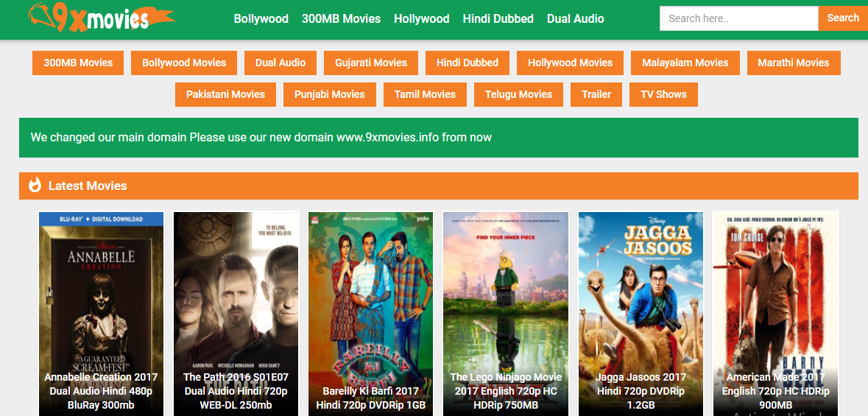Browse the Hollywood Movies category
The width and height of the screenshot is (868, 416).
pos(570,63)
